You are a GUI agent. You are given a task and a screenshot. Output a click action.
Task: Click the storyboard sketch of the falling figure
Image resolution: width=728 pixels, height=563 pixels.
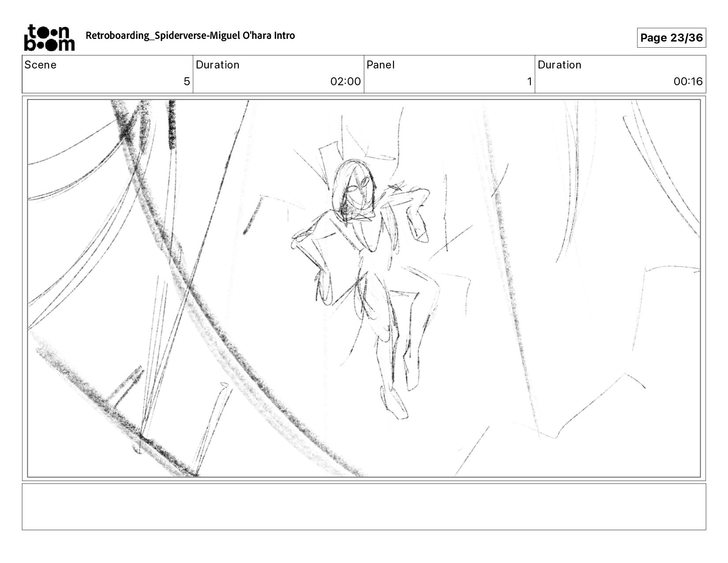pos(364,288)
